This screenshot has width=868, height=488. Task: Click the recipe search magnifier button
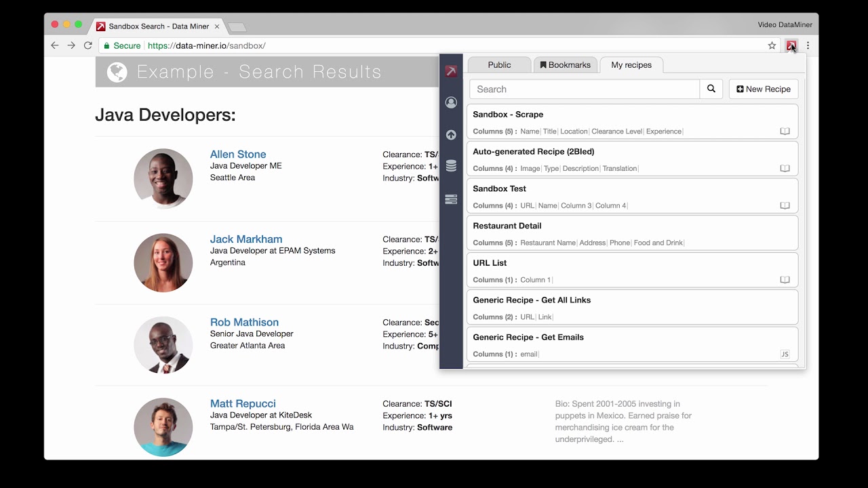point(711,89)
